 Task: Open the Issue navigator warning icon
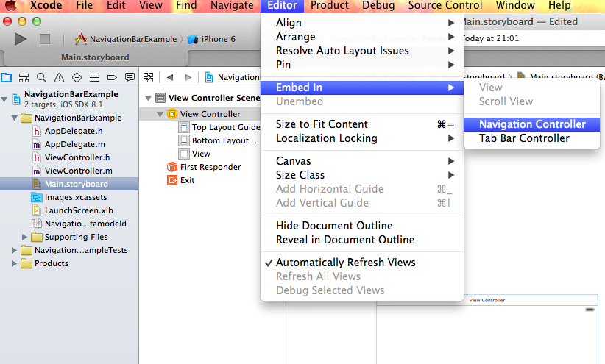(x=59, y=77)
